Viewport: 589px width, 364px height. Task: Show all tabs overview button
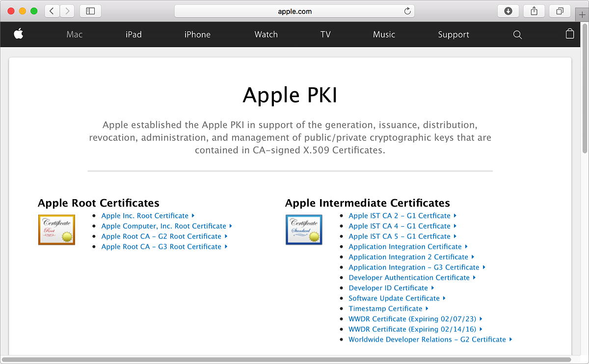560,11
